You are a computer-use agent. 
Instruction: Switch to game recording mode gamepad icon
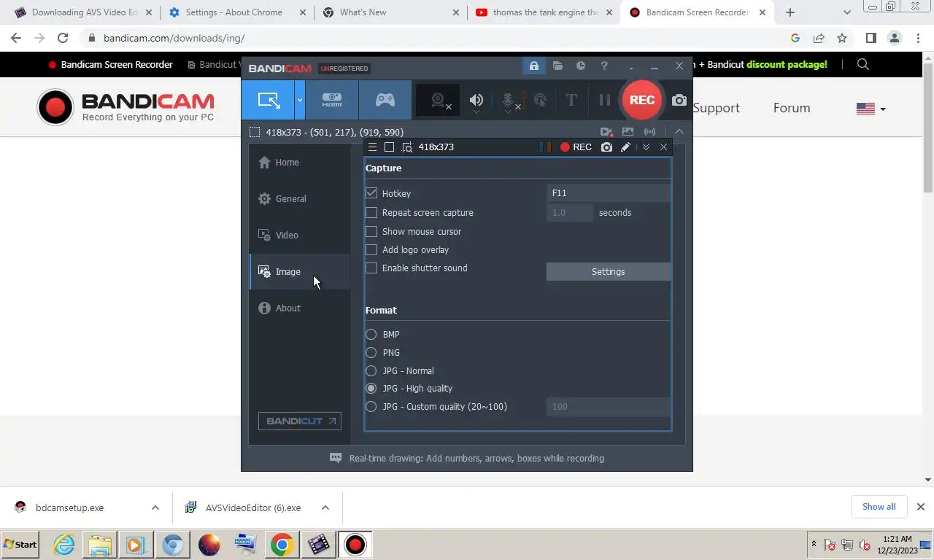click(385, 100)
